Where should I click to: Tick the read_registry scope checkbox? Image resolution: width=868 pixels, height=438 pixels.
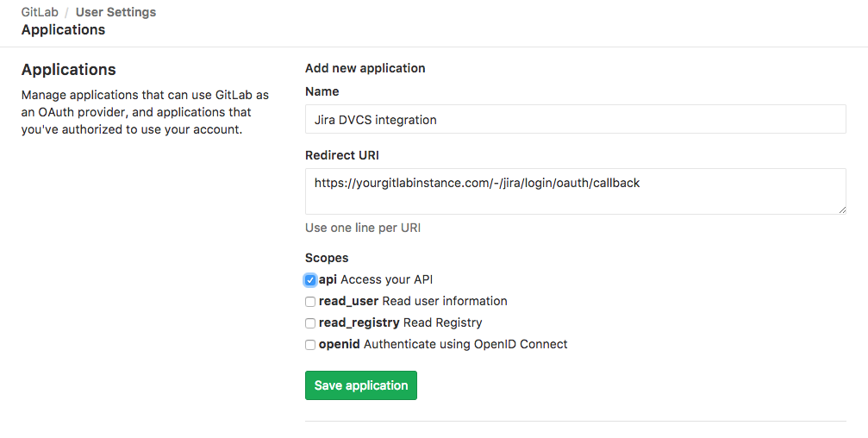pyautogui.click(x=310, y=323)
